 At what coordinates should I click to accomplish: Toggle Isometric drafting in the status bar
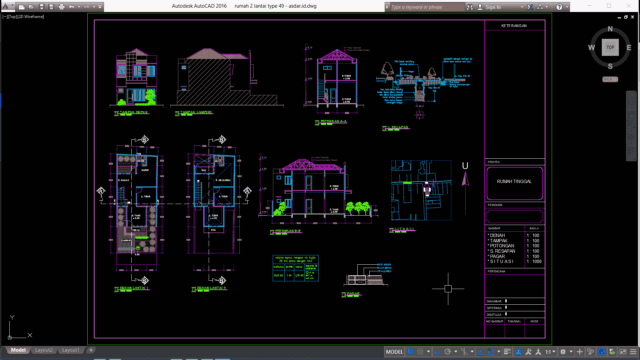point(464,352)
